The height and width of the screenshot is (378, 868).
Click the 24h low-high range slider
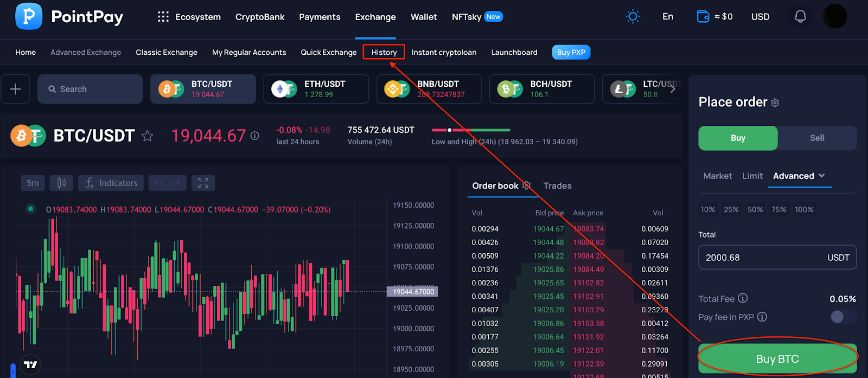pos(471,130)
